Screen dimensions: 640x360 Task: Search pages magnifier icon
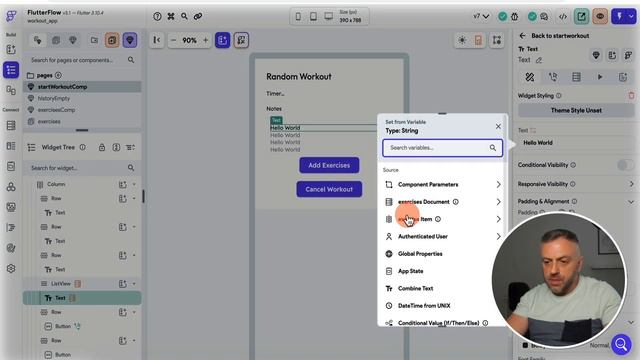131,60
